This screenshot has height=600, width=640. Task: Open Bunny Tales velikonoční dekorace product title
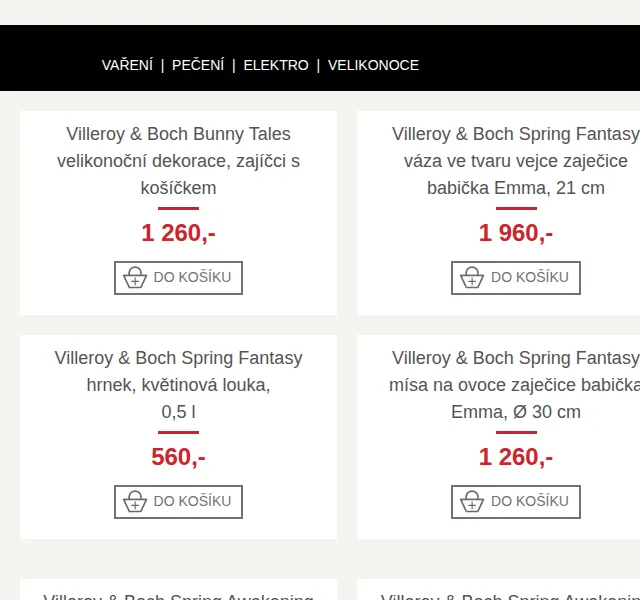[178, 161]
